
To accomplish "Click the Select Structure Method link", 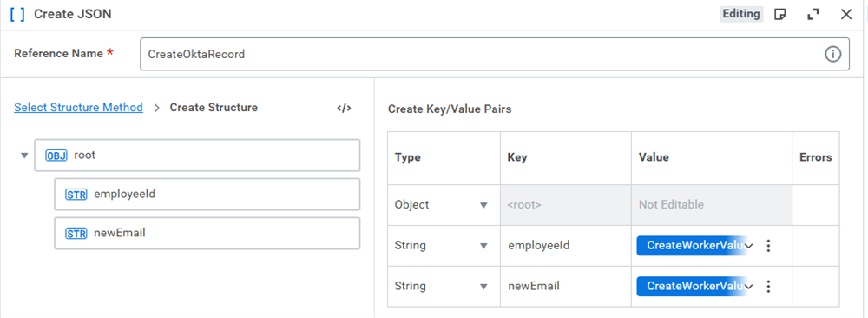I will click(79, 108).
